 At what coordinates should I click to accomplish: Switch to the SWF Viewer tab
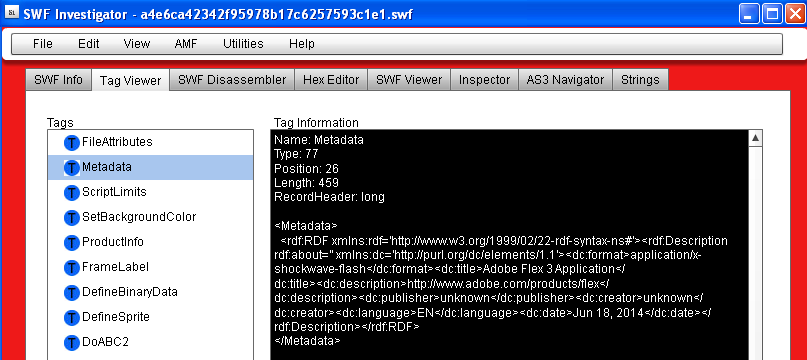coord(409,80)
